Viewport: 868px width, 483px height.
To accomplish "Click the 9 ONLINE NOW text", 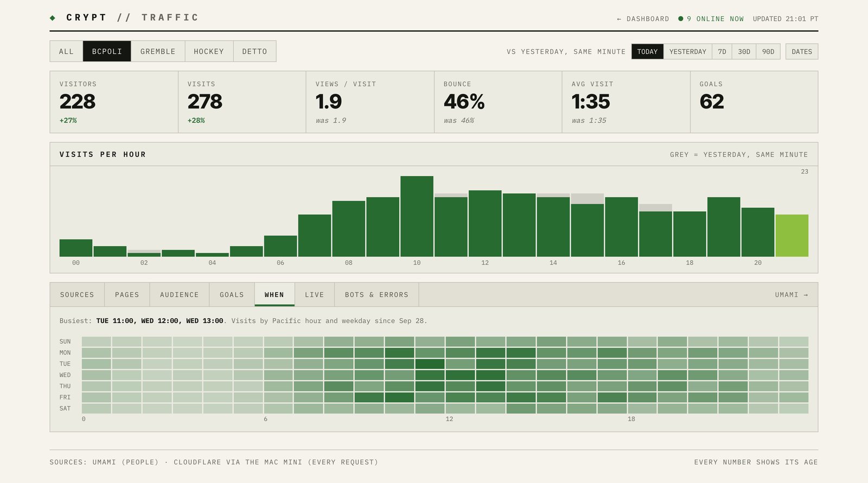I will coord(715,19).
